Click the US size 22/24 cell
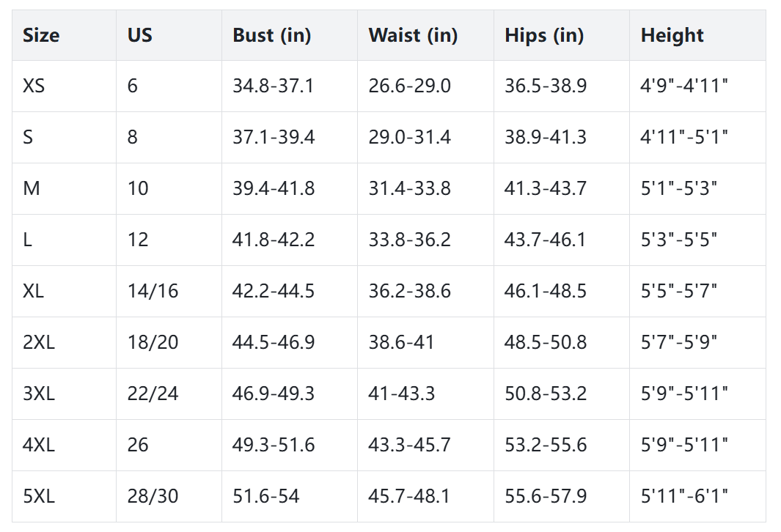The height and width of the screenshot is (532, 781). pyautogui.click(x=153, y=394)
